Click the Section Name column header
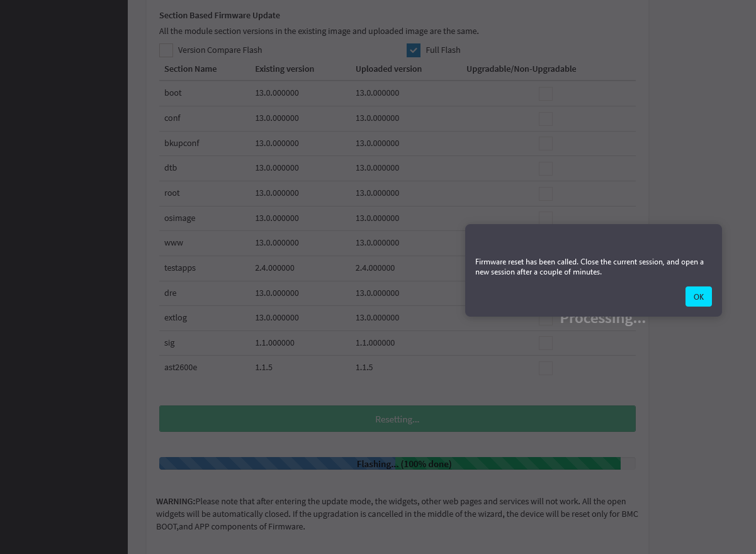 pyautogui.click(x=190, y=69)
